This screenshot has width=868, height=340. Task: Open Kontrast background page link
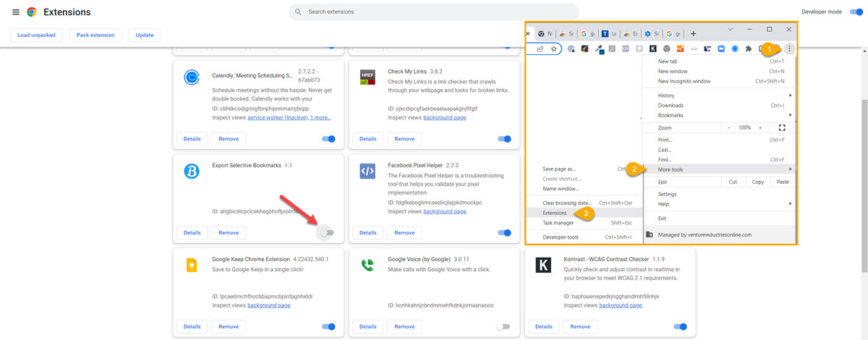coord(621,305)
